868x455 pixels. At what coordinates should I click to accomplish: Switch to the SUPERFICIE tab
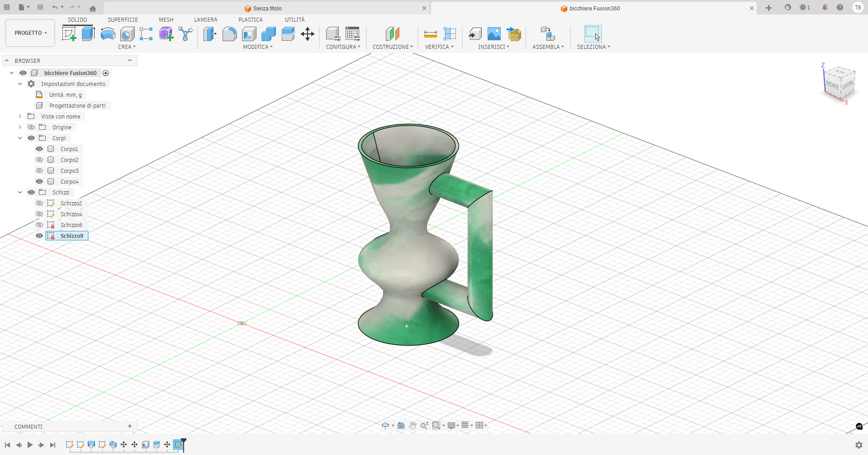click(x=122, y=19)
